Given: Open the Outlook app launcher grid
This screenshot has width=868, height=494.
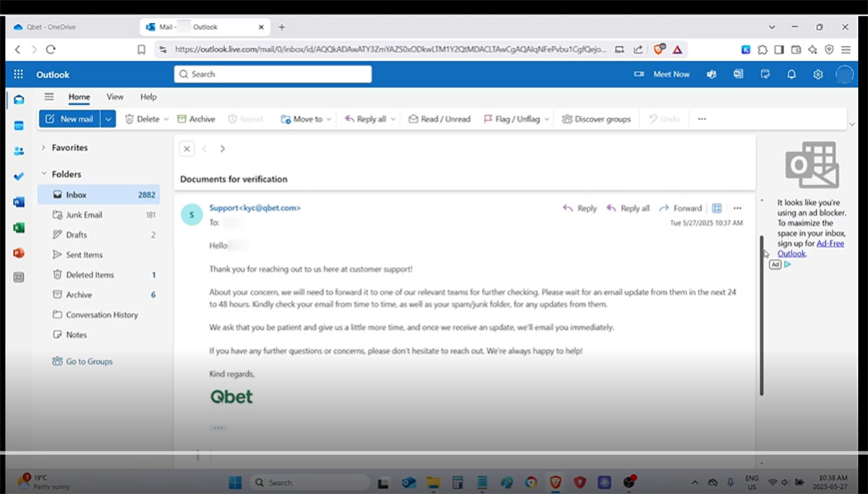Looking at the screenshot, I should pos(18,74).
